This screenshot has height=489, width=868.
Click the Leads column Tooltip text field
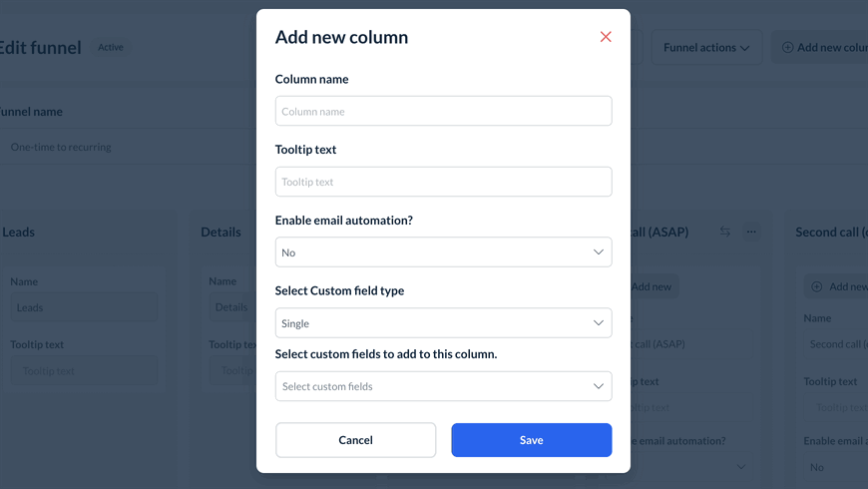[x=84, y=371]
